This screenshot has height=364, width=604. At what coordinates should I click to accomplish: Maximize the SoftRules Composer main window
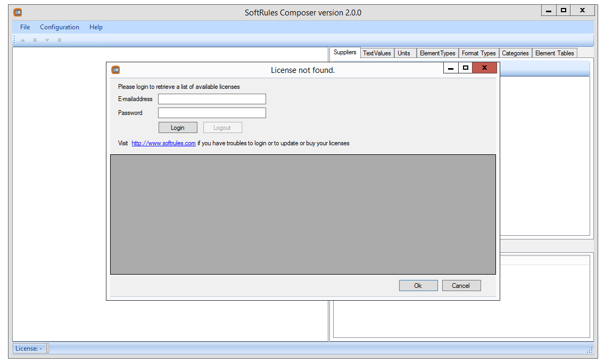[x=563, y=11]
